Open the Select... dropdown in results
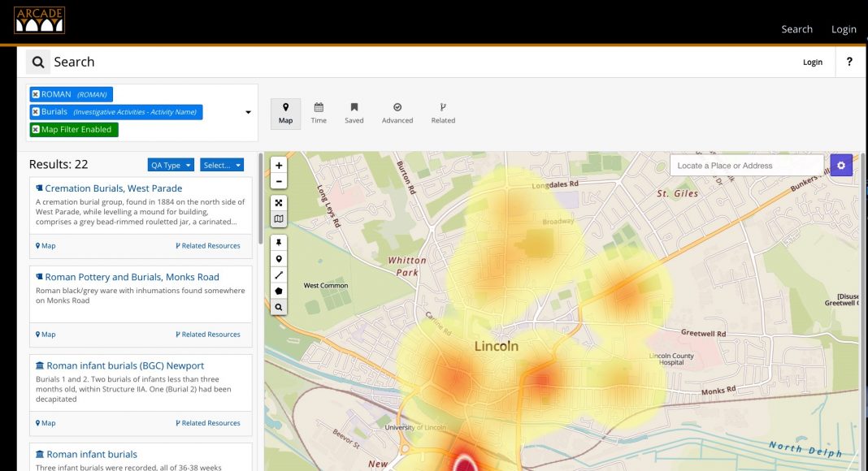The height and width of the screenshot is (471, 868). click(x=222, y=165)
